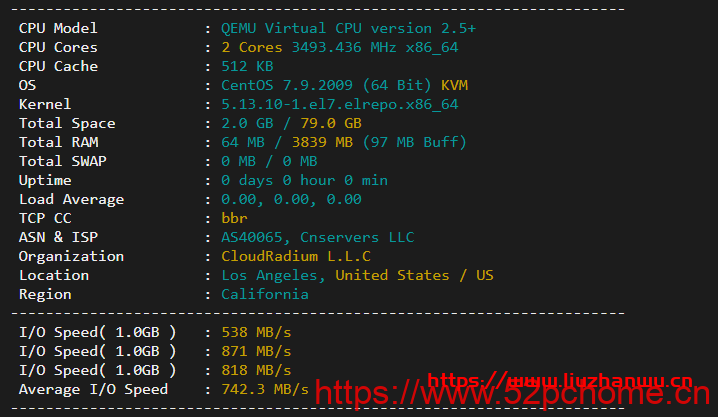The height and width of the screenshot is (417, 718).
Task: Click the 538 MB/s I/O speed result
Action: coord(256,332)
